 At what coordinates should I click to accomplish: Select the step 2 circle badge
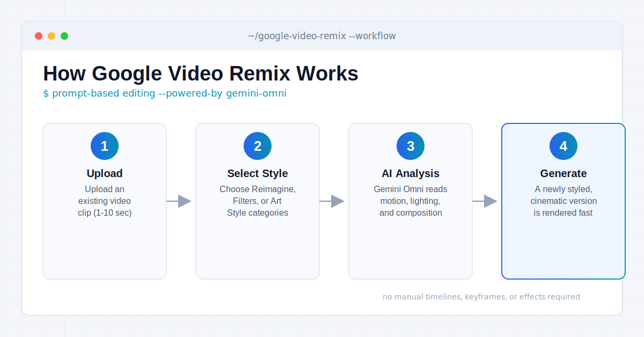258,146
